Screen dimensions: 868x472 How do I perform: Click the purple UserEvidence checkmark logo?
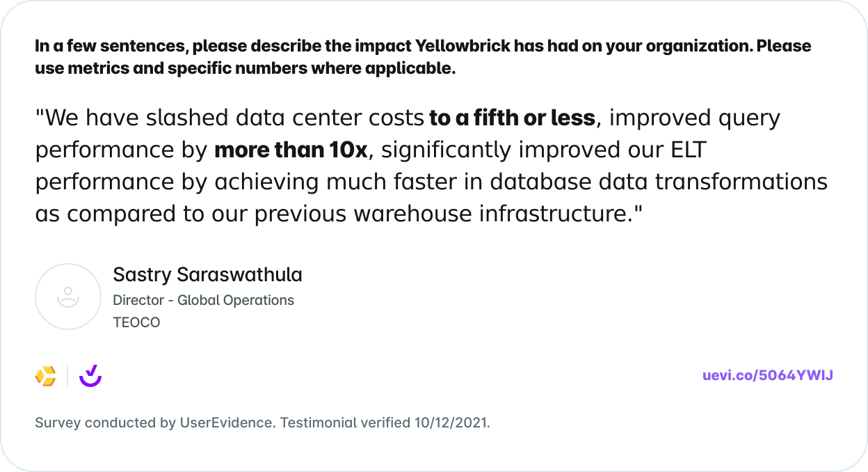pyautogui.click(x=90, y=376)
